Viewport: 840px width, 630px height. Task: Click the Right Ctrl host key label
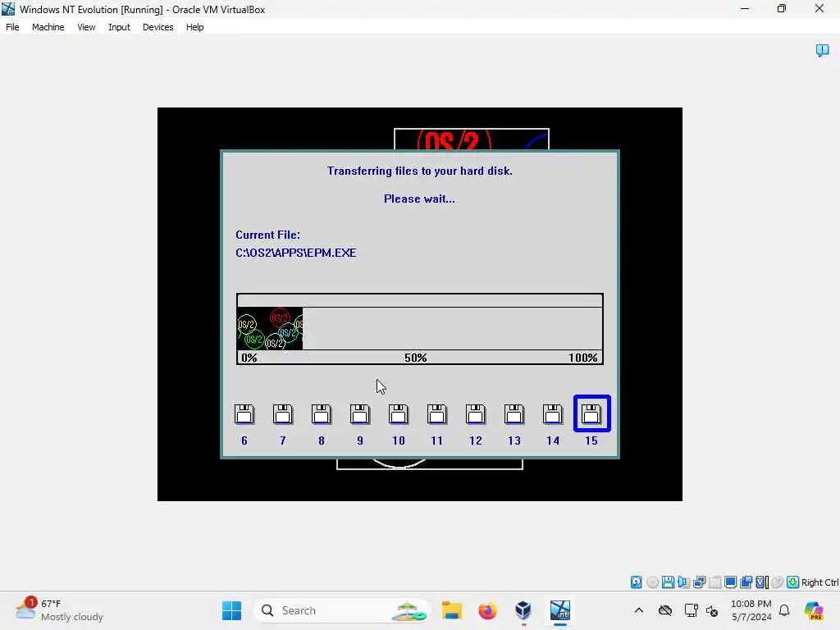point(819,582)
